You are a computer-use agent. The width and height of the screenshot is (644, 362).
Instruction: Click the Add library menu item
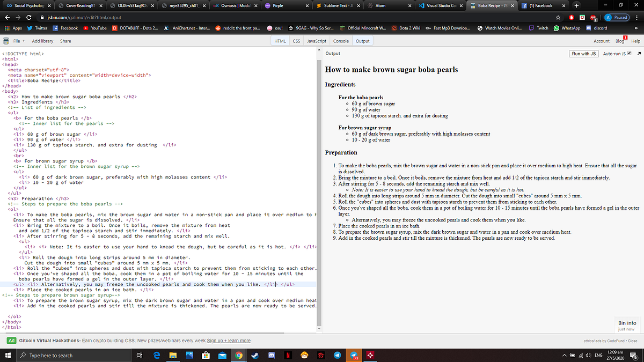42,40
